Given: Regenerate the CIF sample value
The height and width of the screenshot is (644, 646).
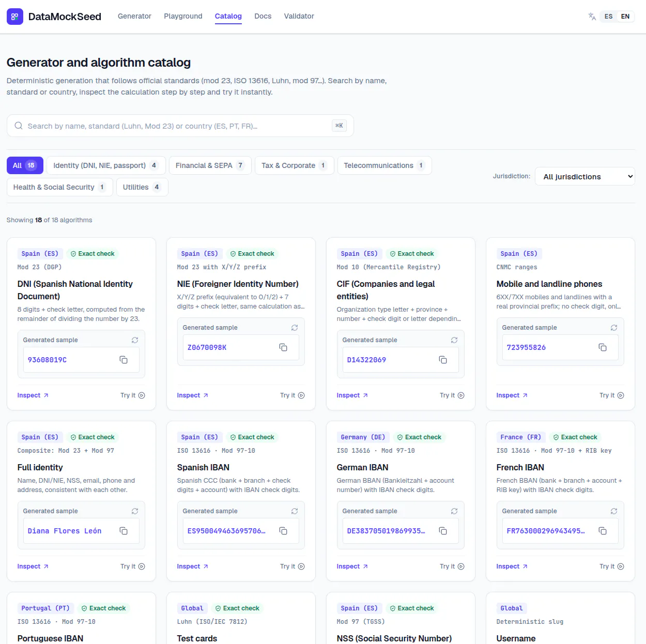Looking at the screenshot, I should click(x=454, y=340).
